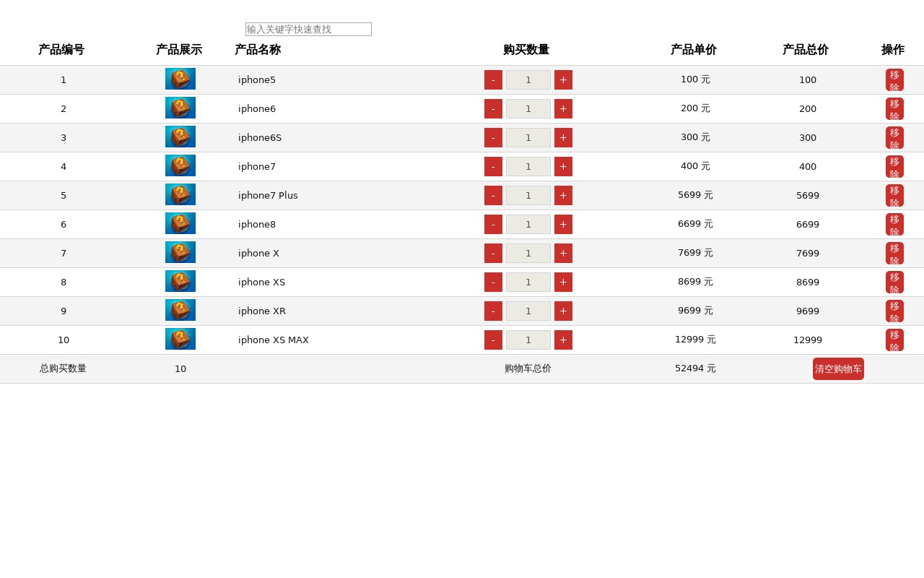This screenshot has height=578, width=924.
Task: Remove iphone6S from the cart
Action: click(894, 137)
